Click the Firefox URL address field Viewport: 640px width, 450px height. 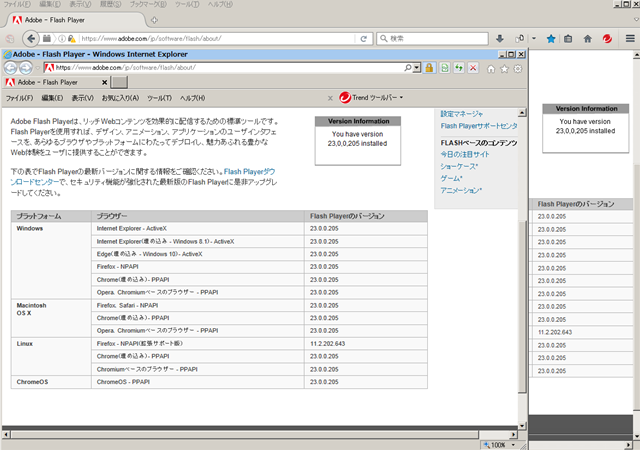(x=217, y=39)
